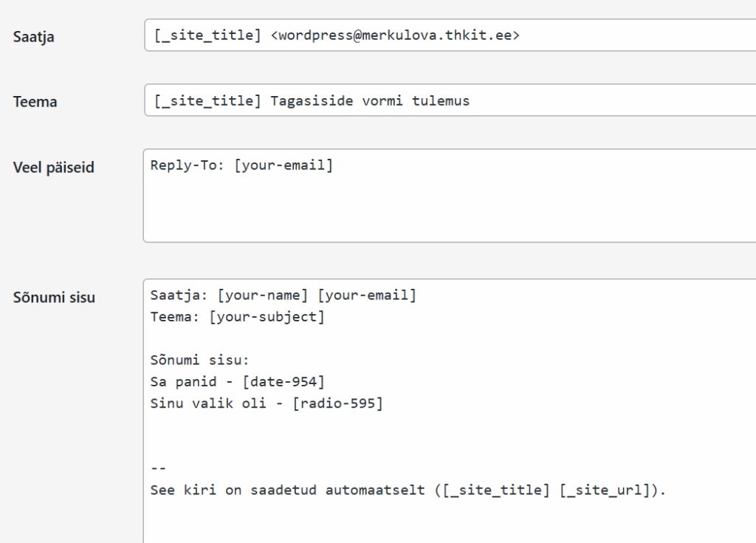
Task: Place cursor on [your-subject] tag
Action: [x=267, y=317]
